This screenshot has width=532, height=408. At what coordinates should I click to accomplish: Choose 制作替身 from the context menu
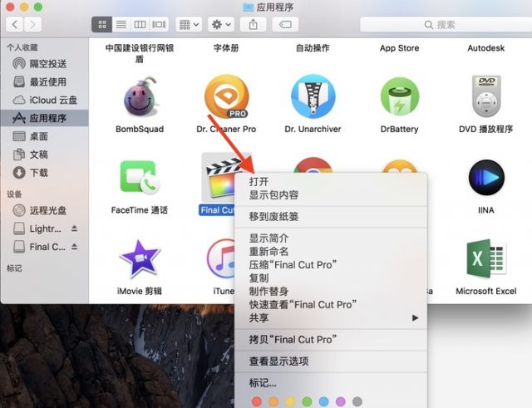[331, 291]
